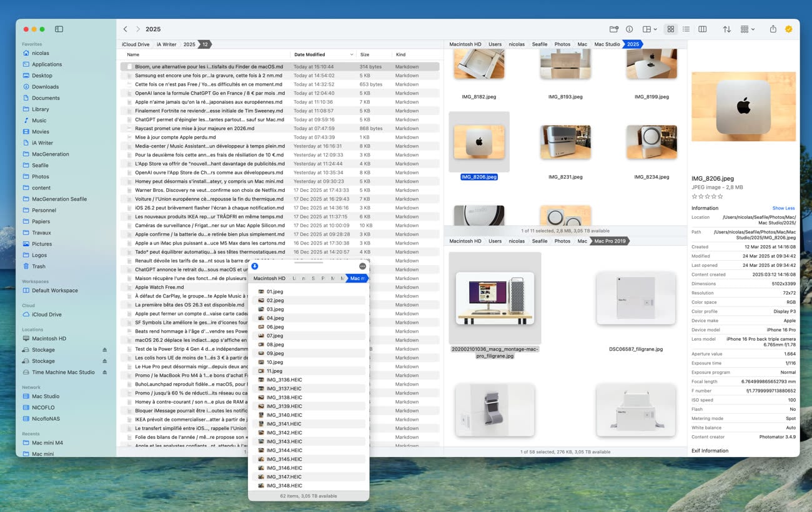This screenshot has height=512, width=812.
Task: Toggle the sidebar visibility button
Action: click(x=59, y=29)
